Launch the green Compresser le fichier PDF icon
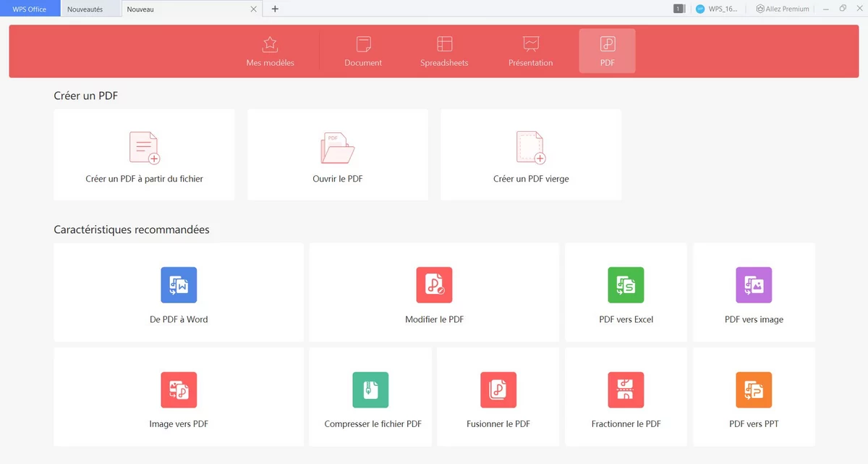Viewport: 868px width, 464px height. click(370, 390)
